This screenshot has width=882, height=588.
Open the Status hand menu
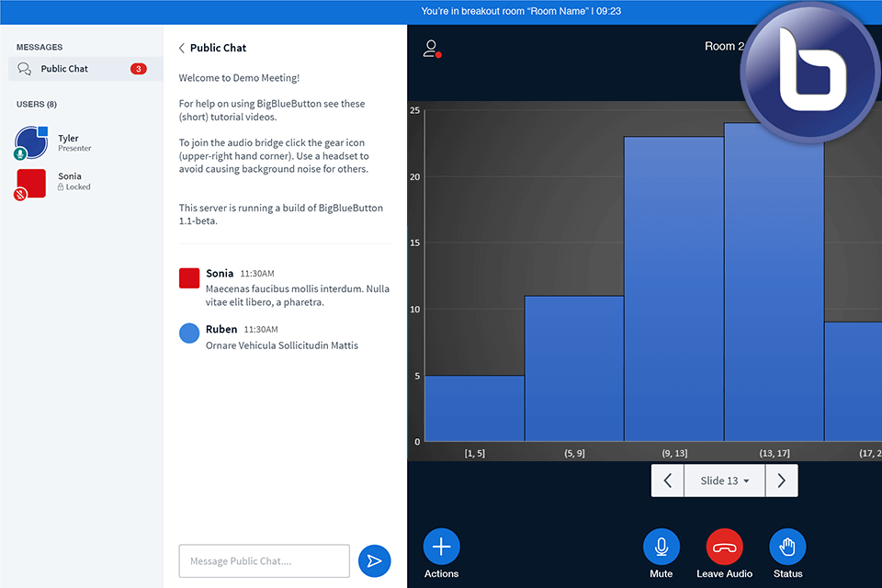[x=787, y=546]
